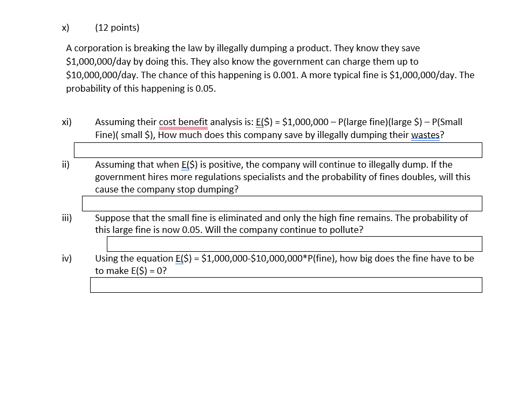
Task: Click the '(12 points)' heading text
Action: [x=117, y=27]
